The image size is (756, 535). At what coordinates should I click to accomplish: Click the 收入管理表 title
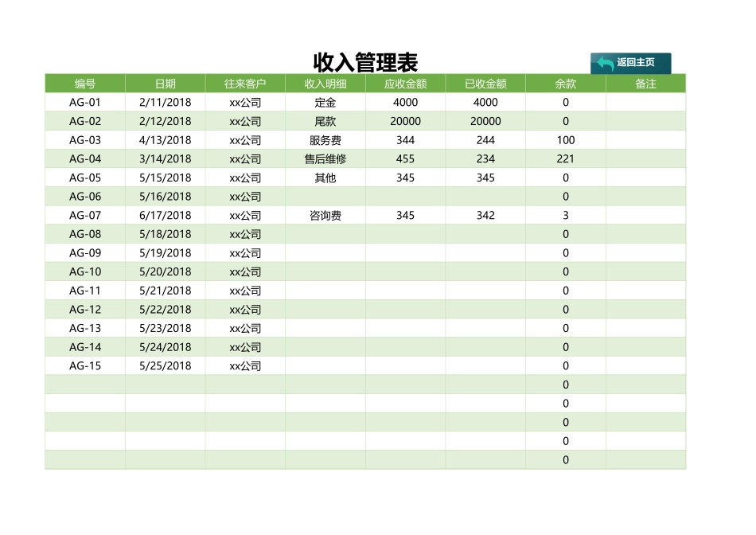pos(365,62)
